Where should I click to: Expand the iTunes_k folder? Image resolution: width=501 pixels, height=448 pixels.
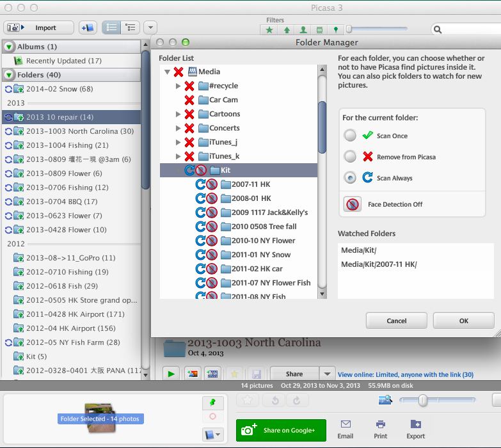(x=179, y=156)
